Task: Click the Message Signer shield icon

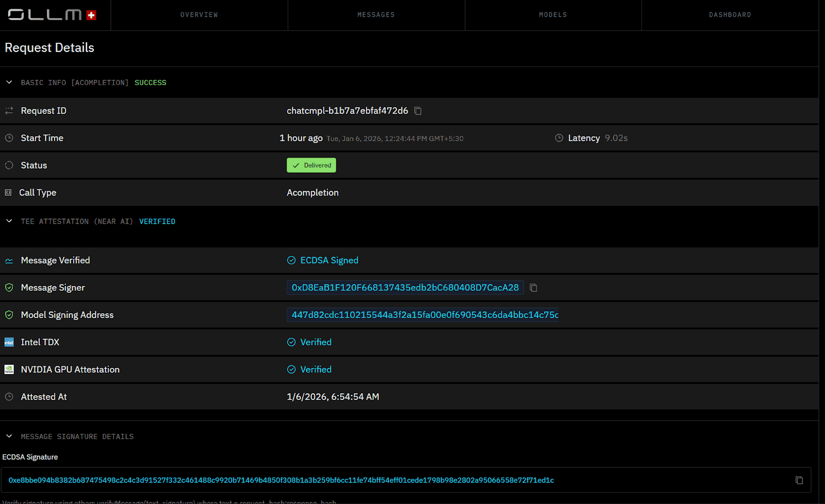Action: coord(9,288)
